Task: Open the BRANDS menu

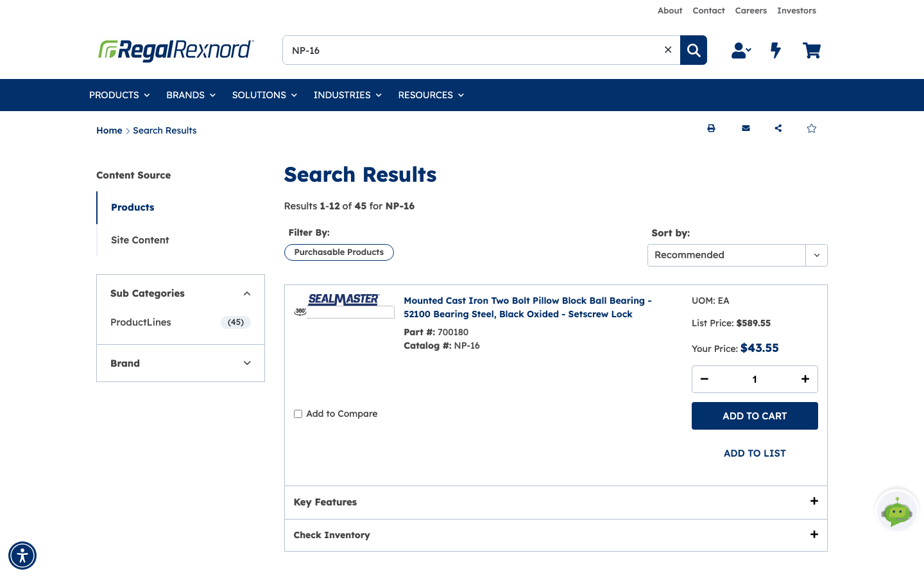Action: click(x=191, y=95)
